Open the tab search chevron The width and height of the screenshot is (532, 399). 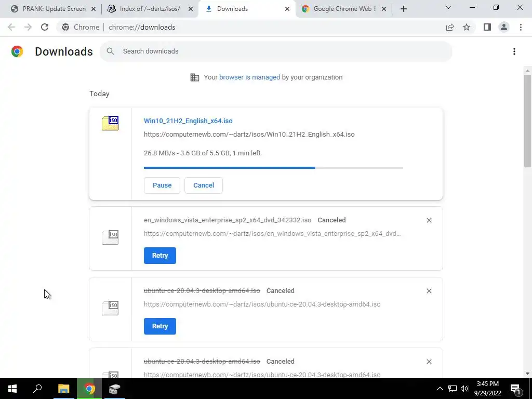click(448, 7)
